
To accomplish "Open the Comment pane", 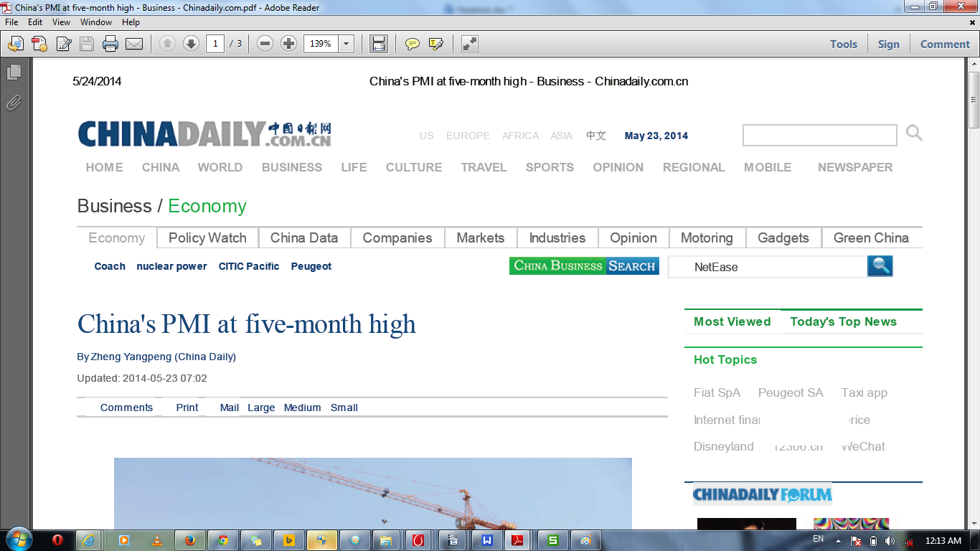I will click(945, 44).
